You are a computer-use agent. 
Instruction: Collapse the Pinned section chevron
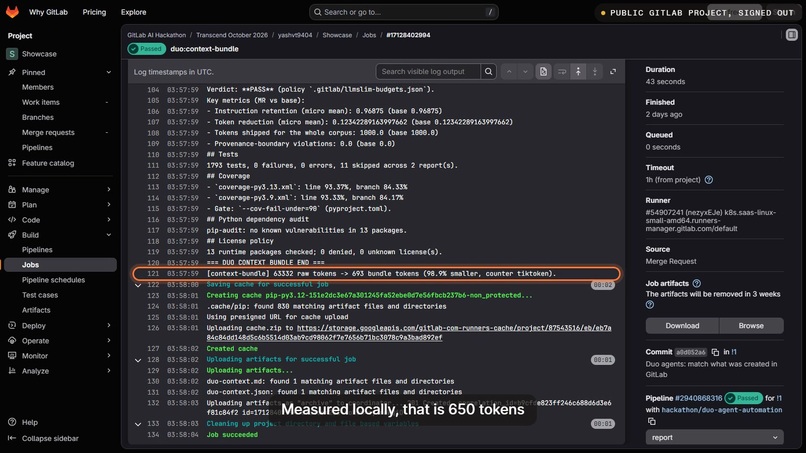108,73
